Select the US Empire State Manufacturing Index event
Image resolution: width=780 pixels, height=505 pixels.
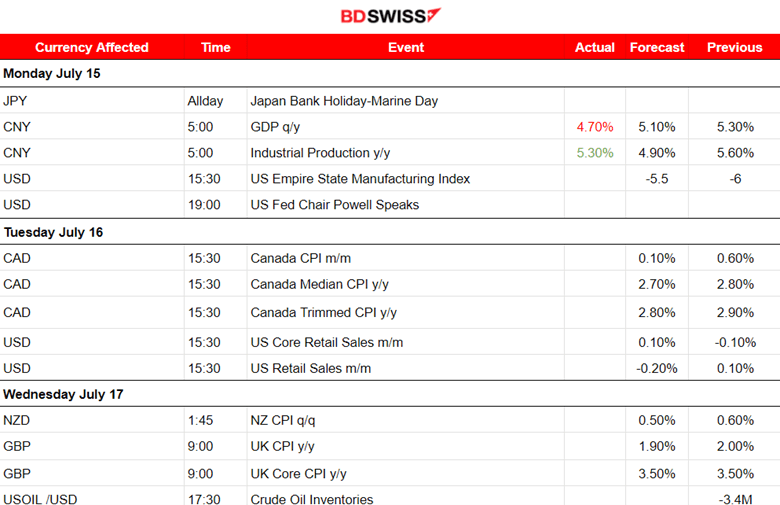click(360, 179)
